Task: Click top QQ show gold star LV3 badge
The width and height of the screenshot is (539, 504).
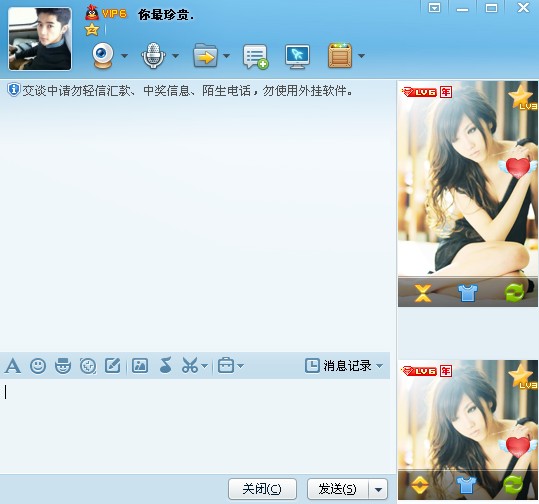Action: 522,97
